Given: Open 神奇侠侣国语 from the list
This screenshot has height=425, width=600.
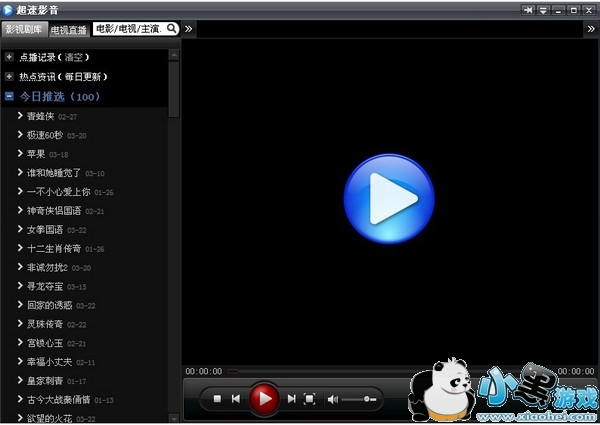Looking at the screenshot, I should click(x=54, y=210).
